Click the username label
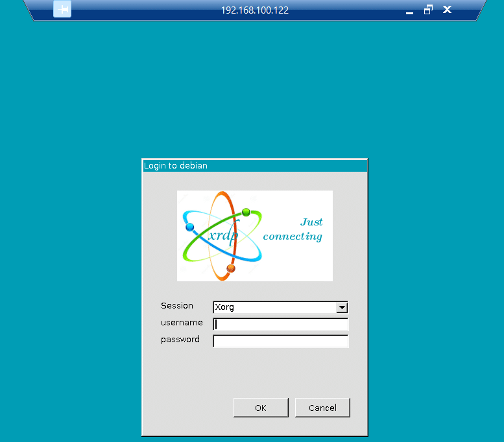504x442 pixels. [182, 323]
